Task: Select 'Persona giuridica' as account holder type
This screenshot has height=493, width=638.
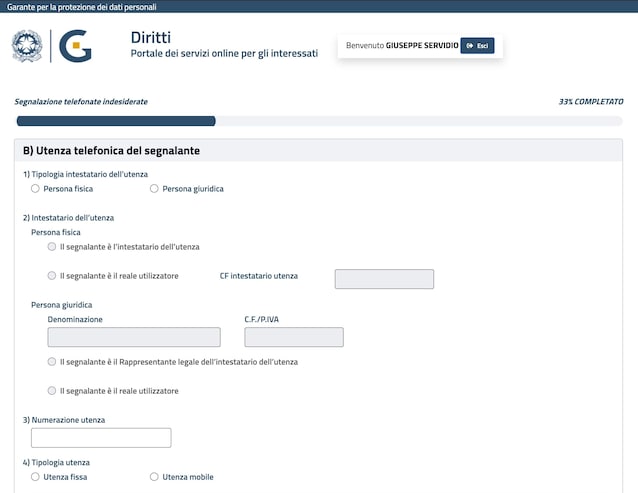Action: pos(154,188)
